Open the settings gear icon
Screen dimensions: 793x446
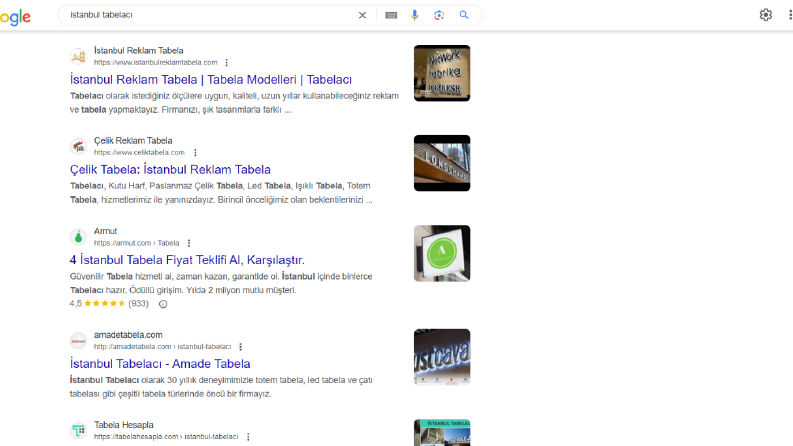click(766, 15)
